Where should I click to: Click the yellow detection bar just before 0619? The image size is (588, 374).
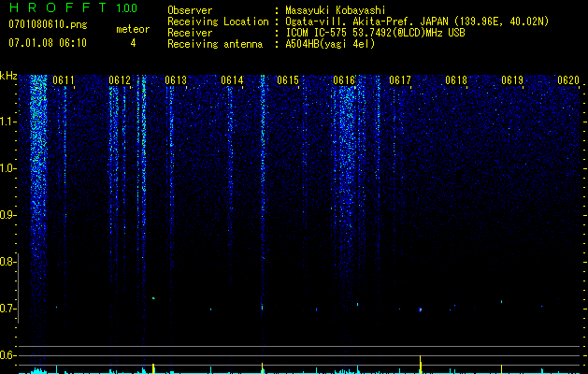(x=501, y=369)
